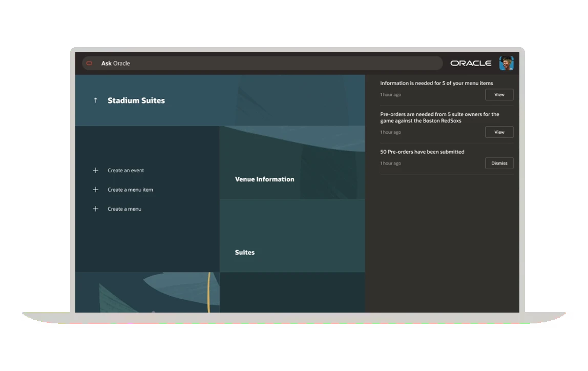Viewport: 588px width, 371px height.
Task: Open the ORACLE logo in the top bar
Action: tap(471, 63)
